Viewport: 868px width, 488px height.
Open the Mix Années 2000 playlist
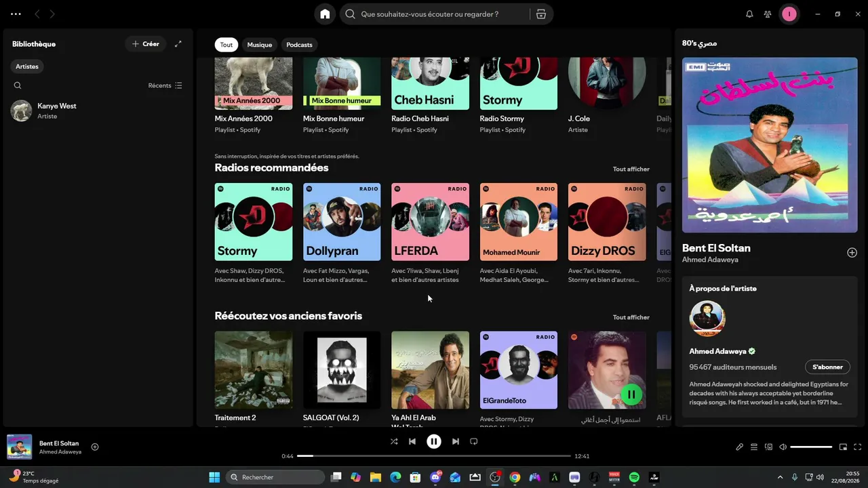coord(254,96)
